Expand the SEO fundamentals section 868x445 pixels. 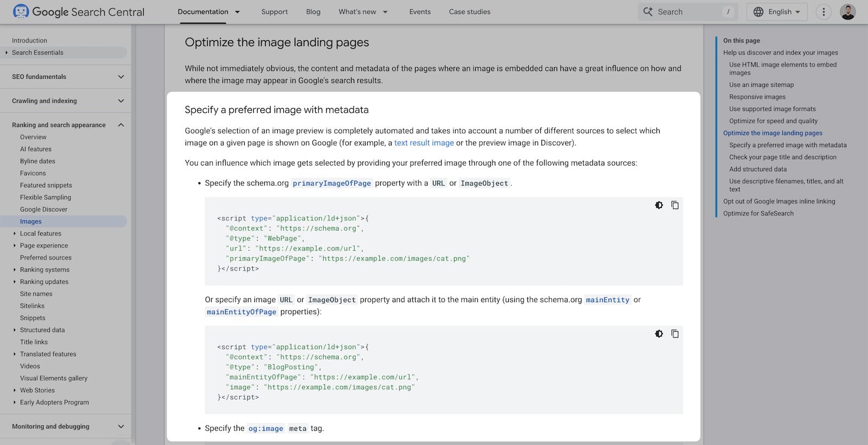pyautogui.click(x=121, y=77)
